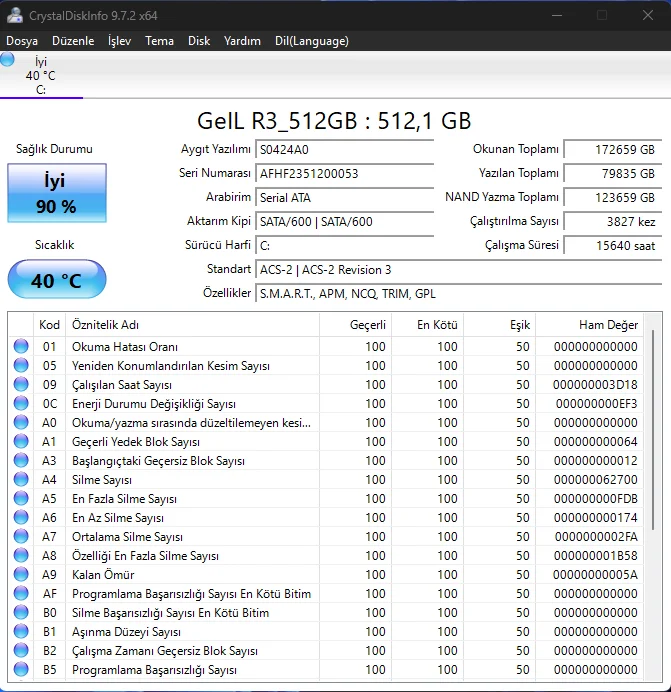Open the Tema menu
The image size is (671, 692).
(159, 41)
